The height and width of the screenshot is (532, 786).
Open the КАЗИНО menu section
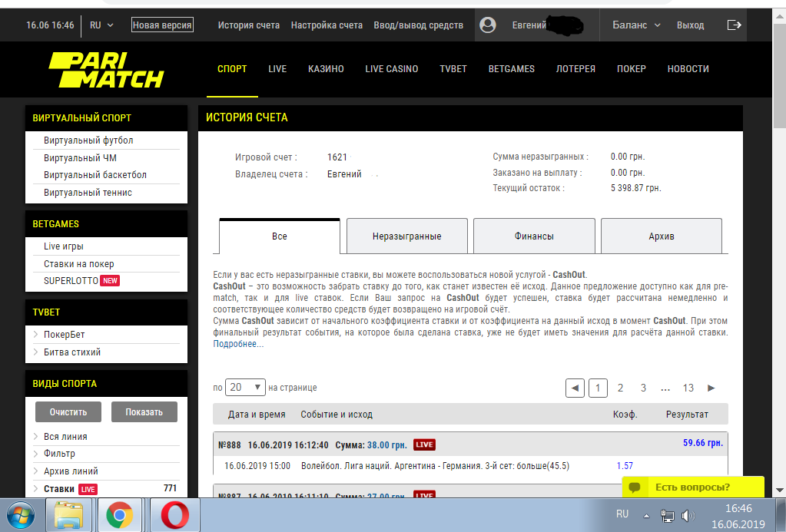(x=326, y=69)
